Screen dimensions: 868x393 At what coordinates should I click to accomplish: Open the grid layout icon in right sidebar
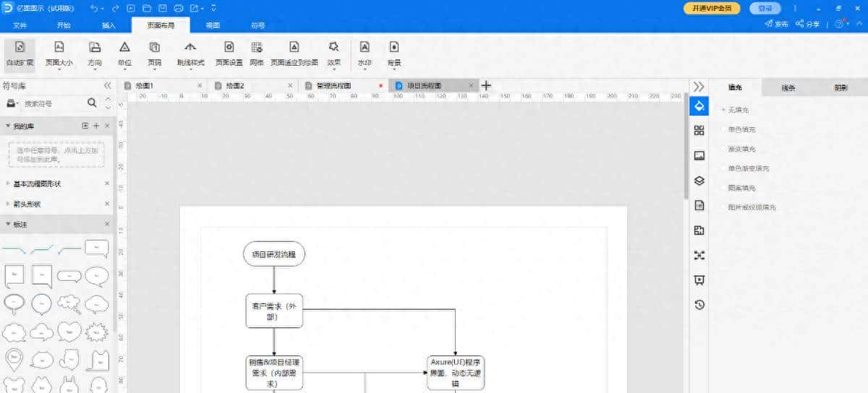pos(699,131)
